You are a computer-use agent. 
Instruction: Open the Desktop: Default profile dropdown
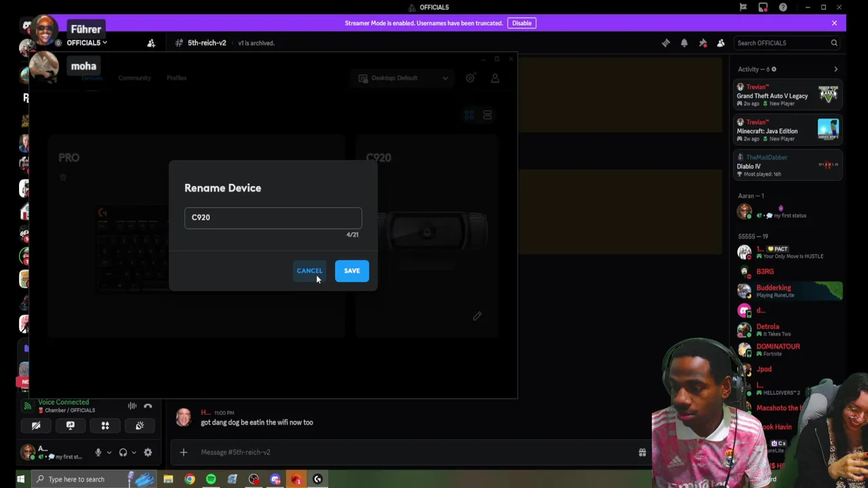[x=403, y=78]
